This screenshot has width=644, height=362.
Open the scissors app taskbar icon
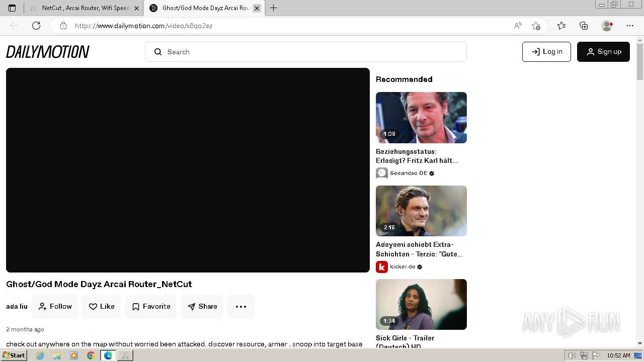[x=125, y=355]
